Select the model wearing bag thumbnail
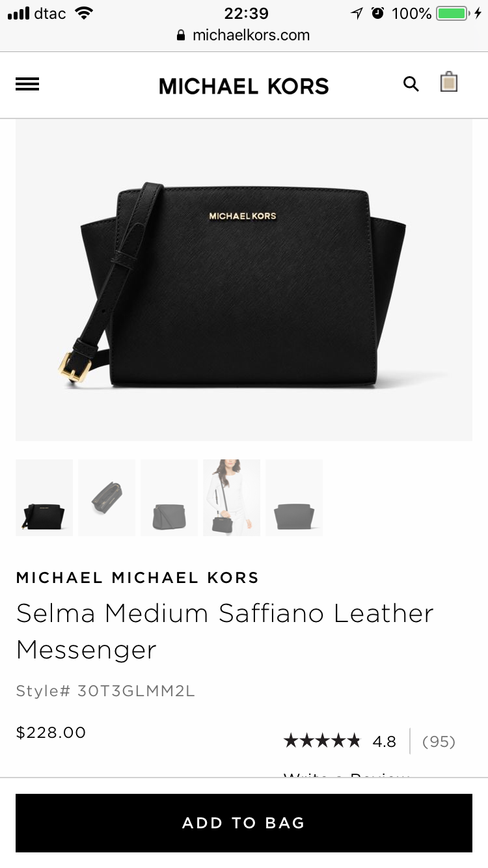 [232, 498]
